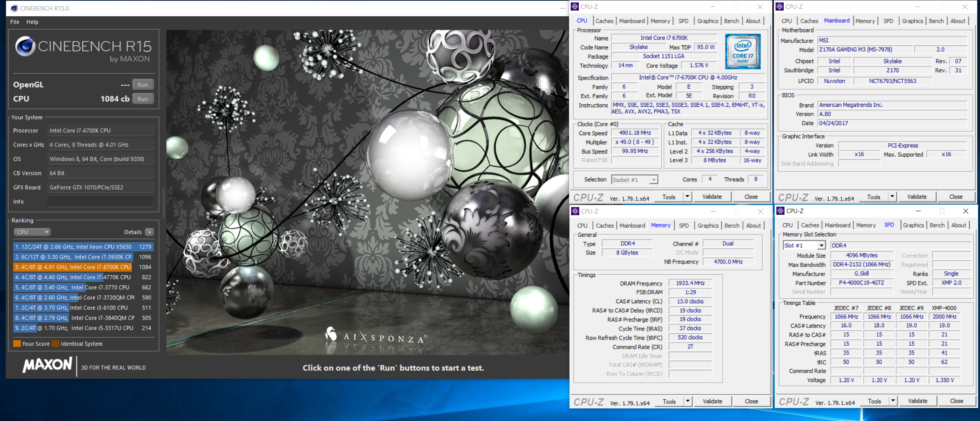Expand Tools dropdown arrow in CPU tab window
This screenshot has height=421, width=980.
(687, 197)
